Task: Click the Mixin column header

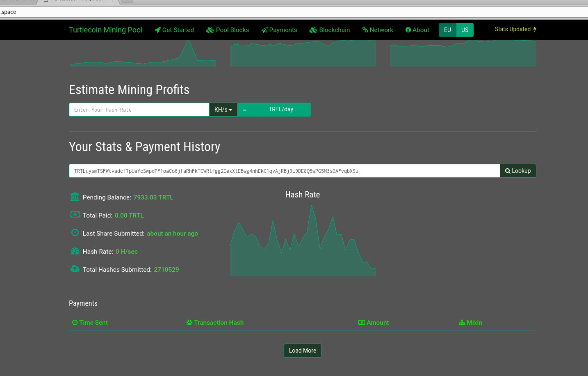Action: [x=470, y=323]
